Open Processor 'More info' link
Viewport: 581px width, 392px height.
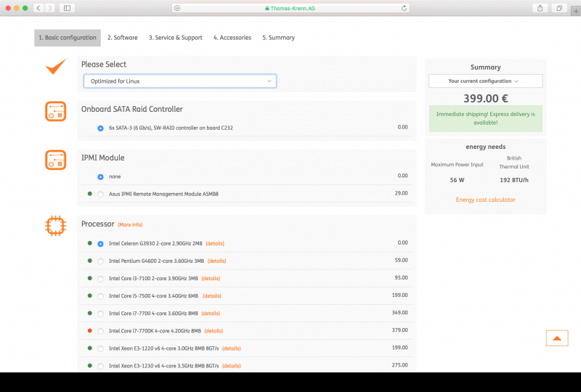tap(130, 224)
